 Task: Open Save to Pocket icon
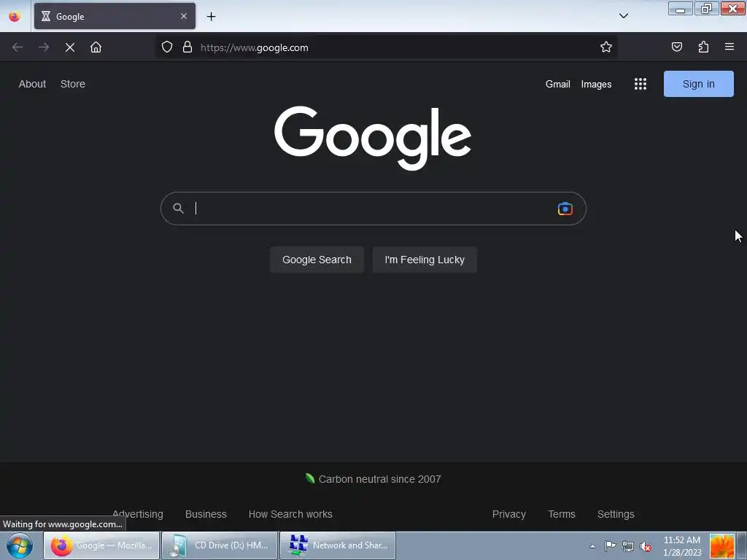point(676,47)
